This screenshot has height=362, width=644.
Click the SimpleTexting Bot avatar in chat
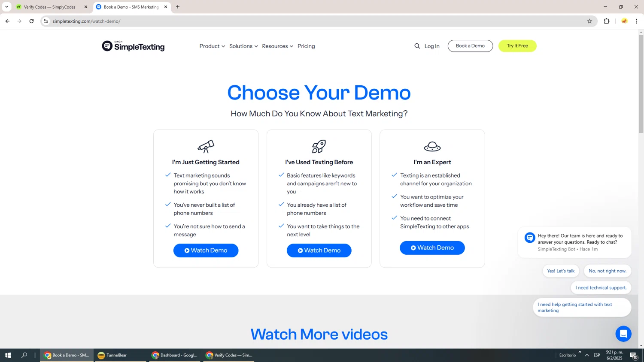pyautogui.click(x=530, y=238)
